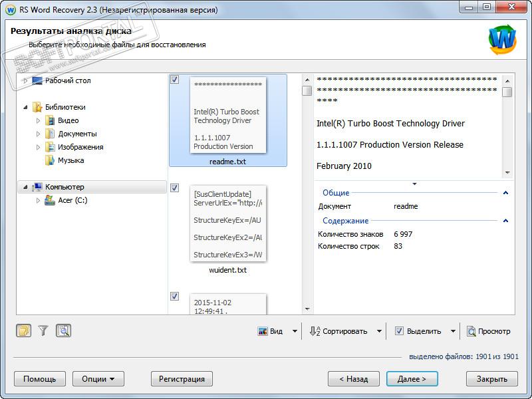Image resolution: width=532 pixels, height=399 pixels.
Task: Click the выделено файлов status text
Action: [x=464, y=356]
